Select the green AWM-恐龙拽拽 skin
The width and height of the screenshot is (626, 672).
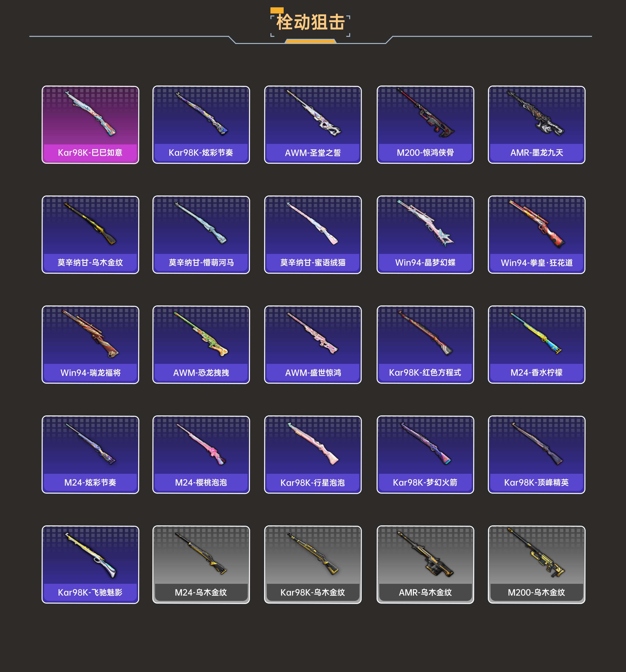tap(201, 345)
